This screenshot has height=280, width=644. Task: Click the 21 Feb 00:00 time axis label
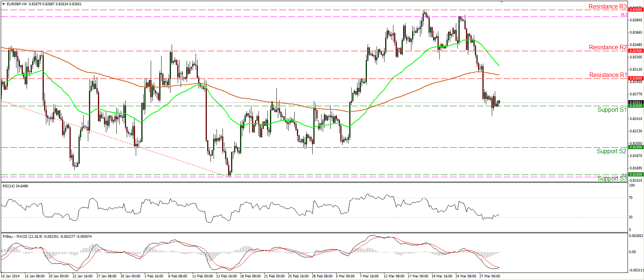[x=274, y=276]
